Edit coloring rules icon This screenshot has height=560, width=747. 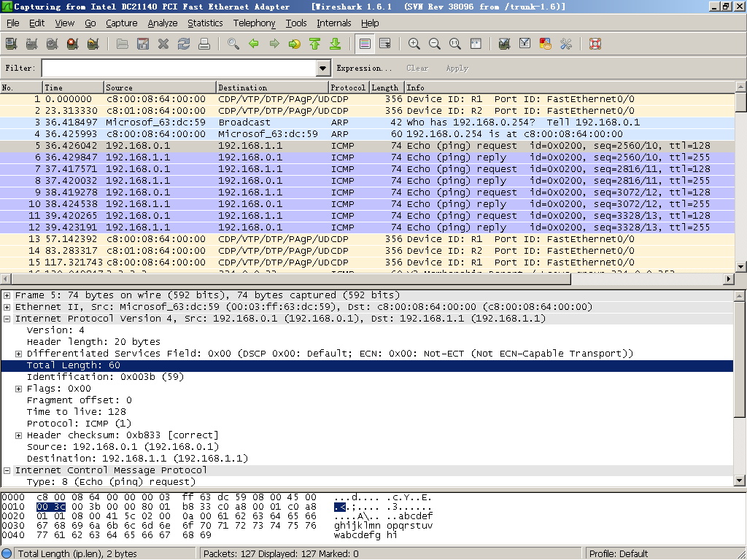click(x=546, y=44)
